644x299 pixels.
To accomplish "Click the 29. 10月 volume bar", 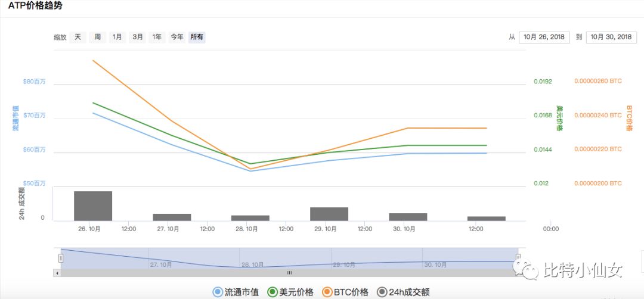I will (x=329, y=214).
